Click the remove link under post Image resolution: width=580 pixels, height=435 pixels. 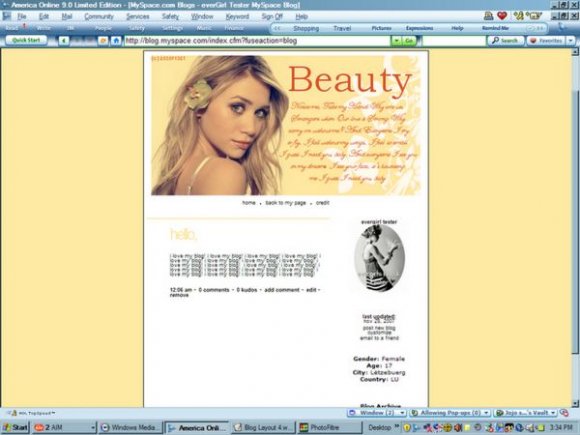[x=179, y=295]
